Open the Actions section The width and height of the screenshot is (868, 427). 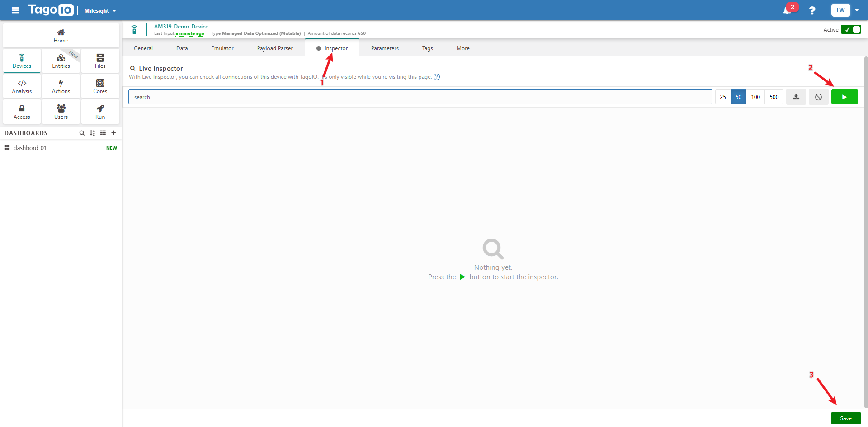click(x=61, y=87)
